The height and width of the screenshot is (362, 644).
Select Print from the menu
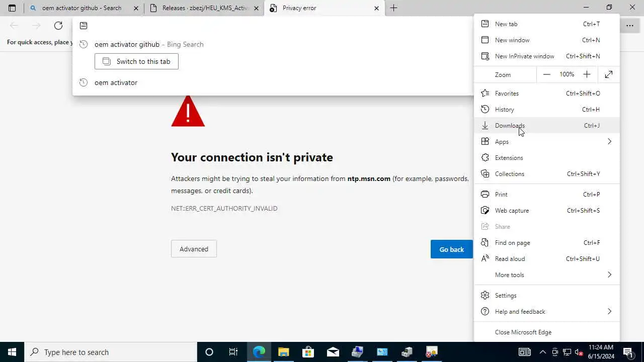tap(547, 195)
